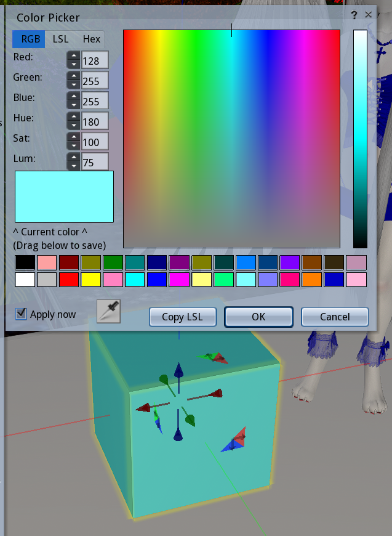Screen dimensions: 392x536
Task: Select the orange palette swatch
Action: pos(312,279)
